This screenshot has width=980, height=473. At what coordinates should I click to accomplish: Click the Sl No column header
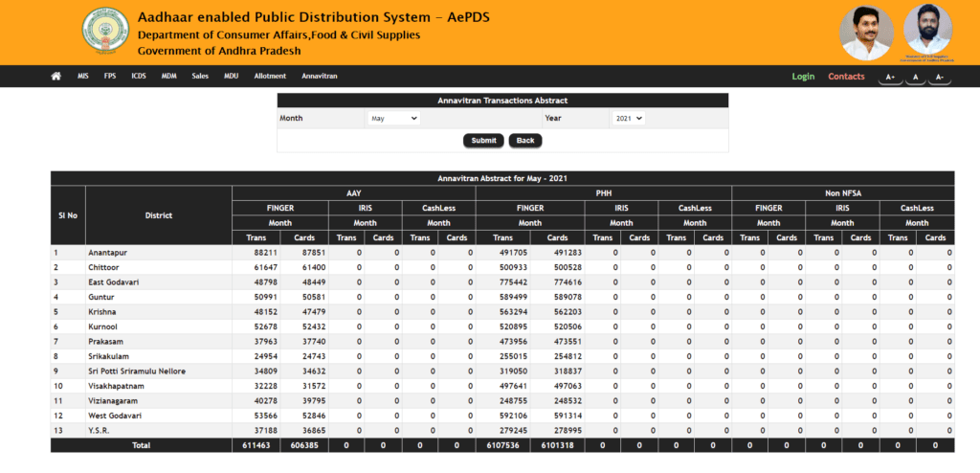[x=68, y=215]
